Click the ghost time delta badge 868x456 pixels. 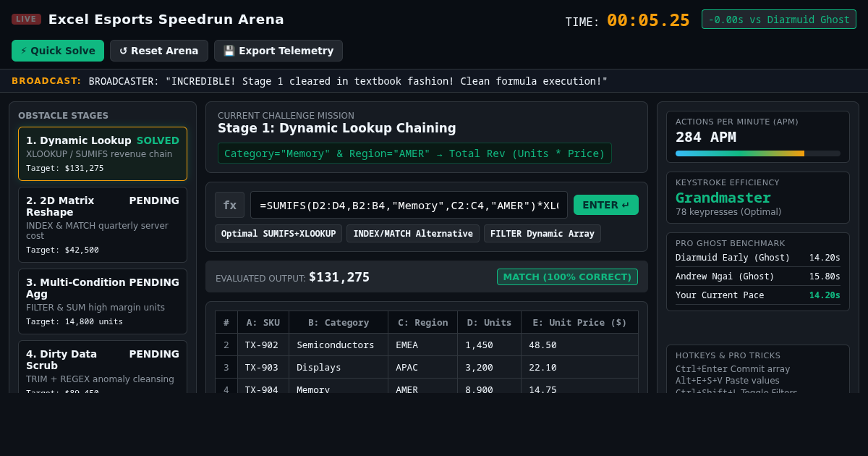pos(779,20)
